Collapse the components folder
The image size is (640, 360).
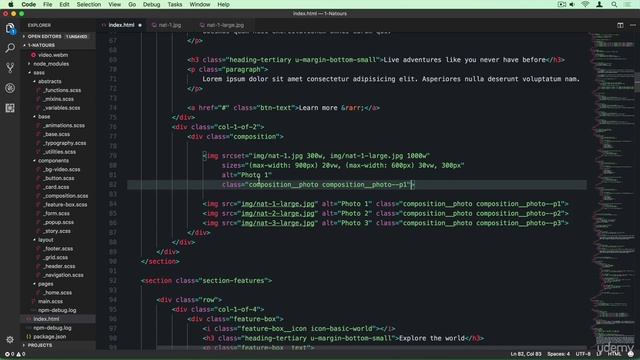pyautogui.click(x=53, y=161)
